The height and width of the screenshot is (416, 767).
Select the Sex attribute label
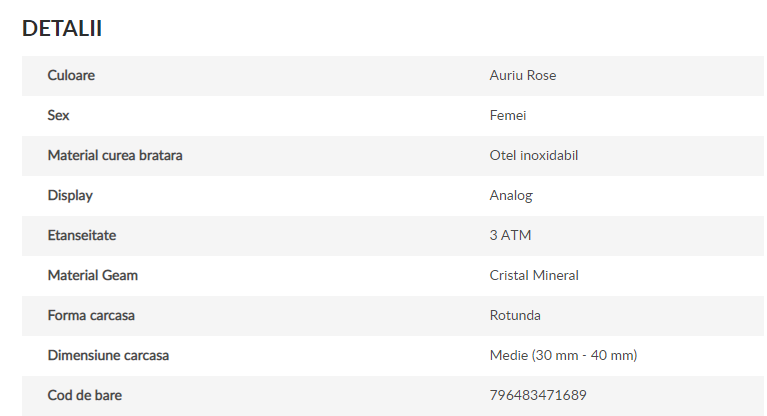pyautogui.click(x=58, y=116)
